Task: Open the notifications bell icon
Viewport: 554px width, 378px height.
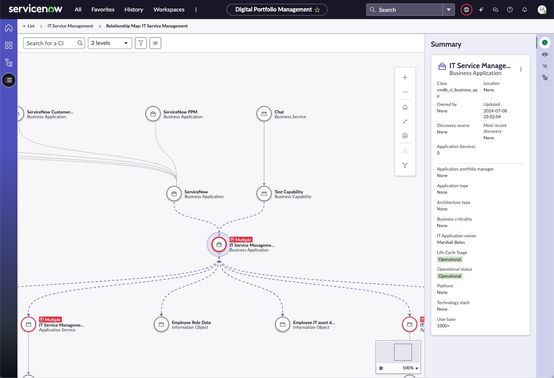Action: point(524,10)
